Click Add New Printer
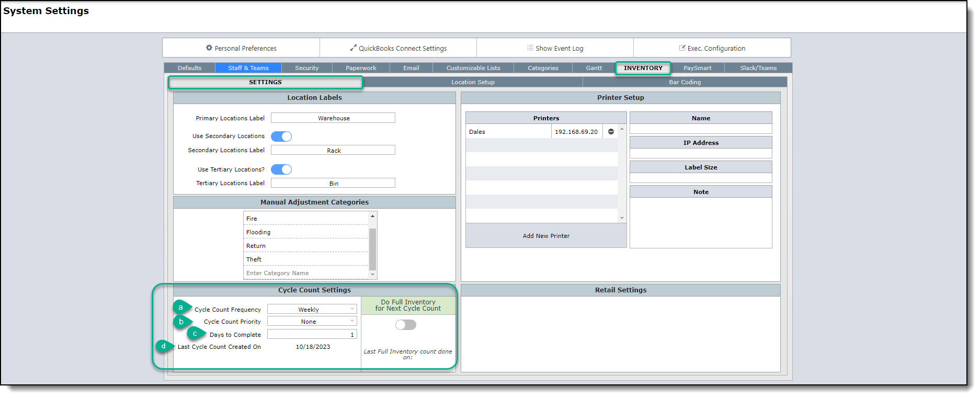 (x=546, y=236)
